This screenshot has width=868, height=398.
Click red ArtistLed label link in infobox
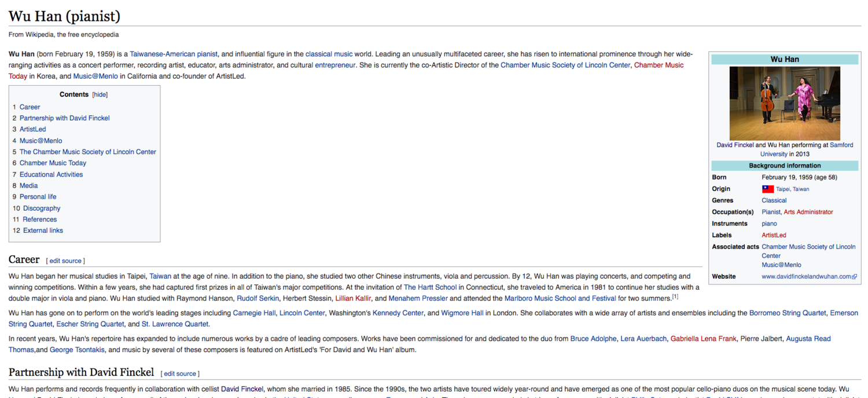click(774, 235)
